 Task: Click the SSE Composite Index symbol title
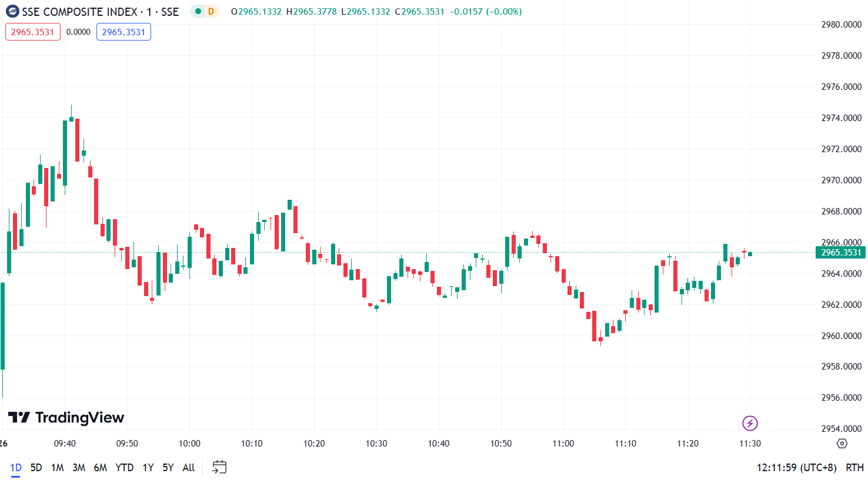click(x=100, y=12)
